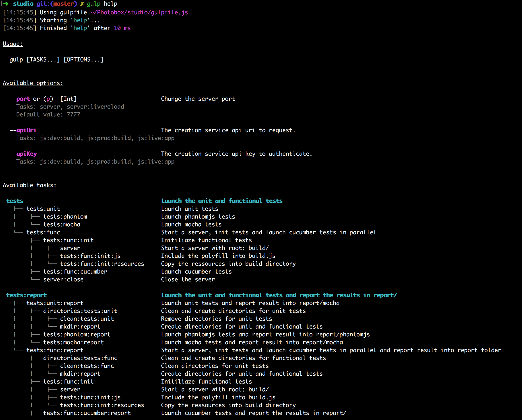
Task: Click the 'Available options:' heading
Action: [33, 83]
